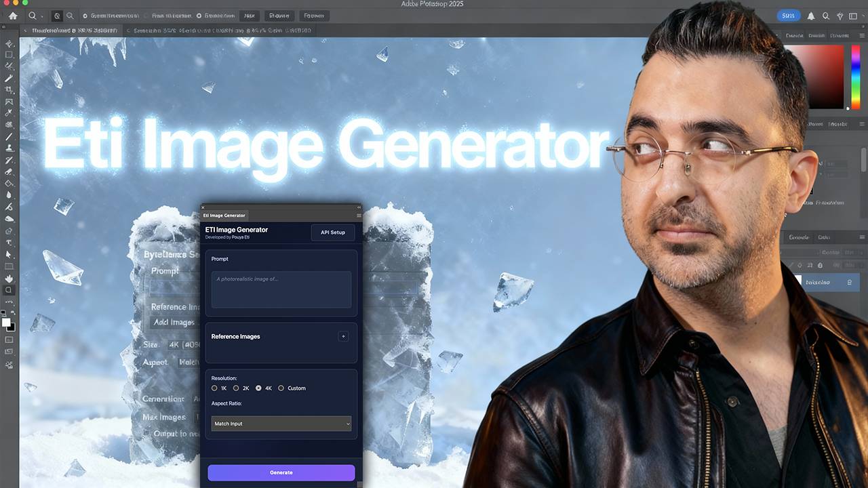Click the white foreground color swatch
The width and height of the screenshot is (868, 488).
7,323
